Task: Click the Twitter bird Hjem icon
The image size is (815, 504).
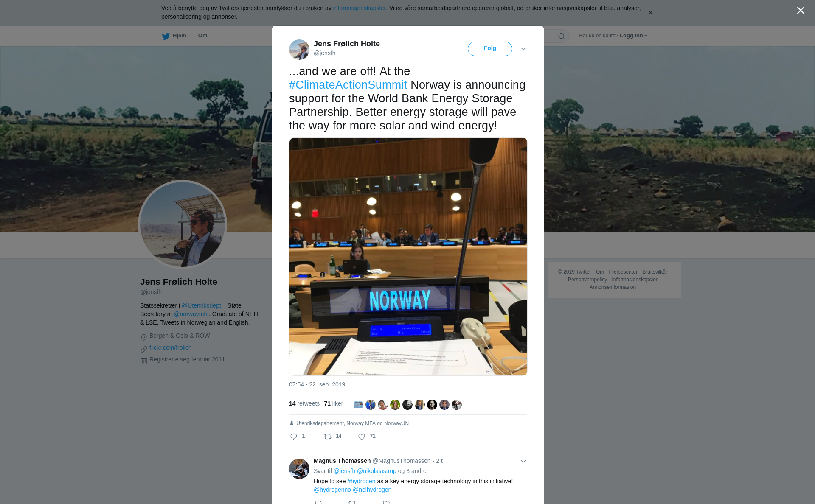Action: click(x=166, y=36)
